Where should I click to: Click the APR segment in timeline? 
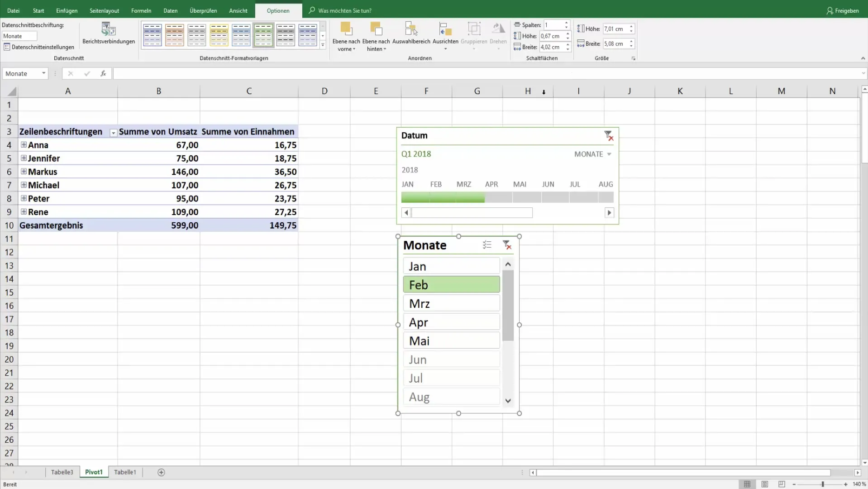point(499,197)
